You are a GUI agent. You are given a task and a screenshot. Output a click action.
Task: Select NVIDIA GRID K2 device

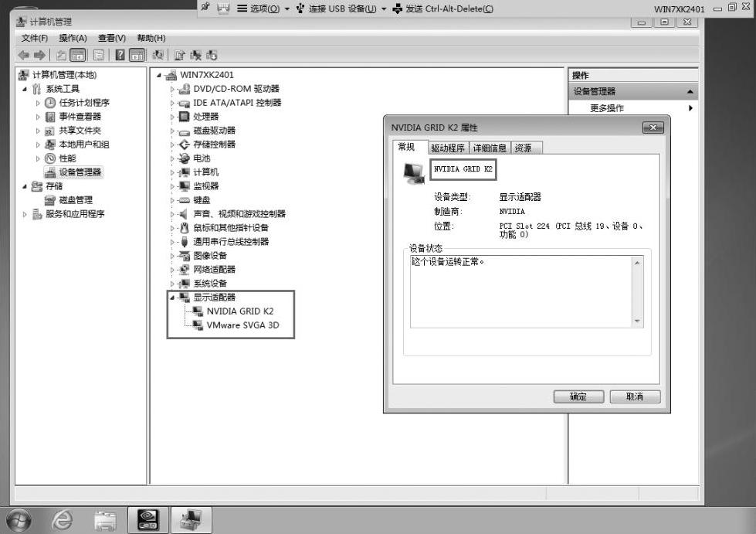(x=239, y=311)
